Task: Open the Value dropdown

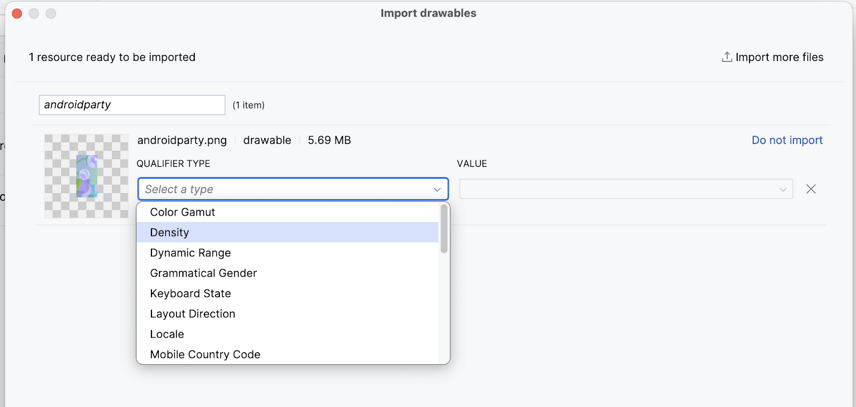Action: pos(625,189)
